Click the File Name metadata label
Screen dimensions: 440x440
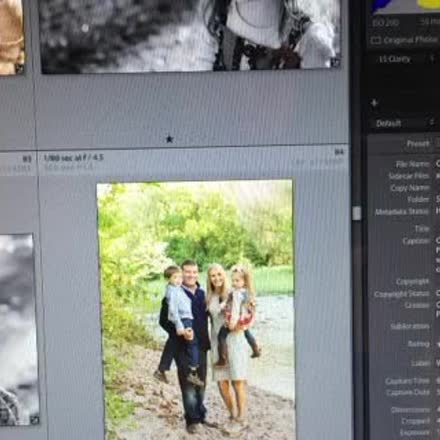coord(412,164)
